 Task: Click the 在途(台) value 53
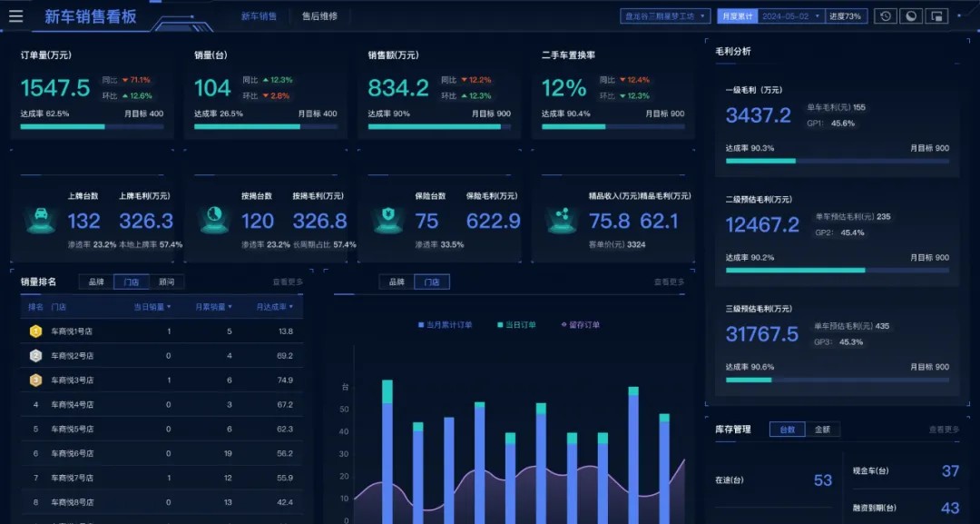[822, 480]
